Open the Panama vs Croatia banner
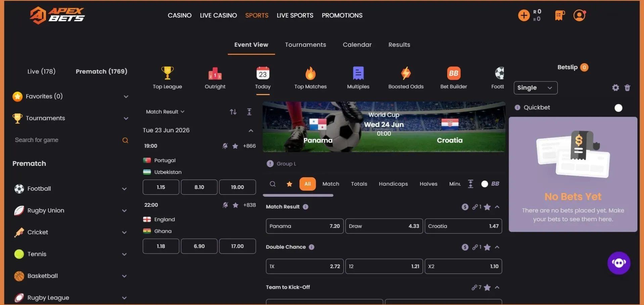 click(x=384, y=127)
